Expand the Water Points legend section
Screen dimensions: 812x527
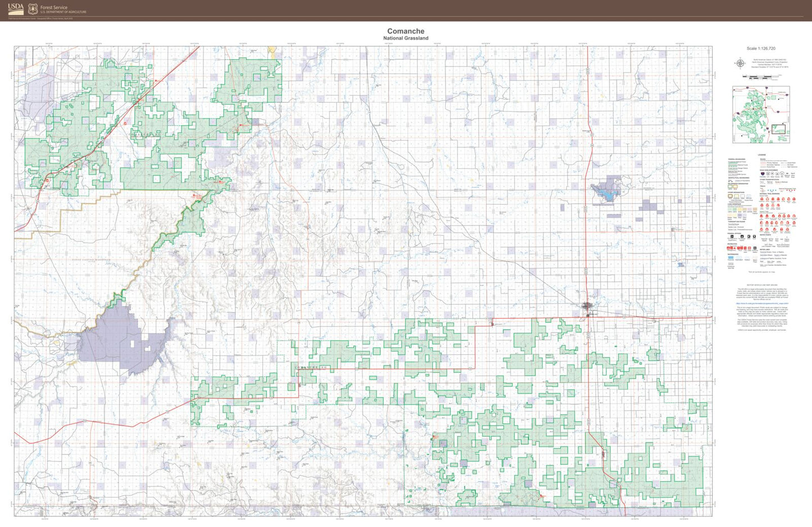pos(764,233)
